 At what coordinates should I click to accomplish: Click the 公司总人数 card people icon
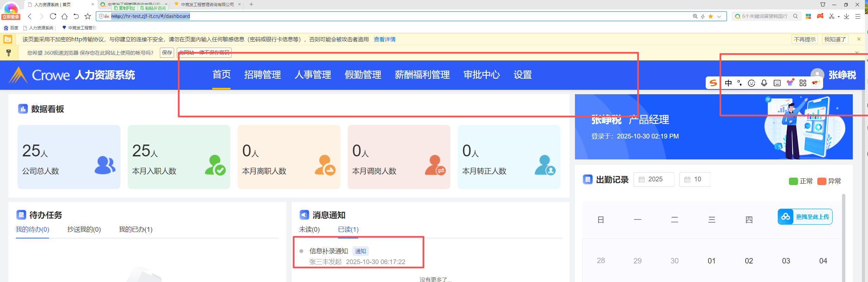(105, 165)
